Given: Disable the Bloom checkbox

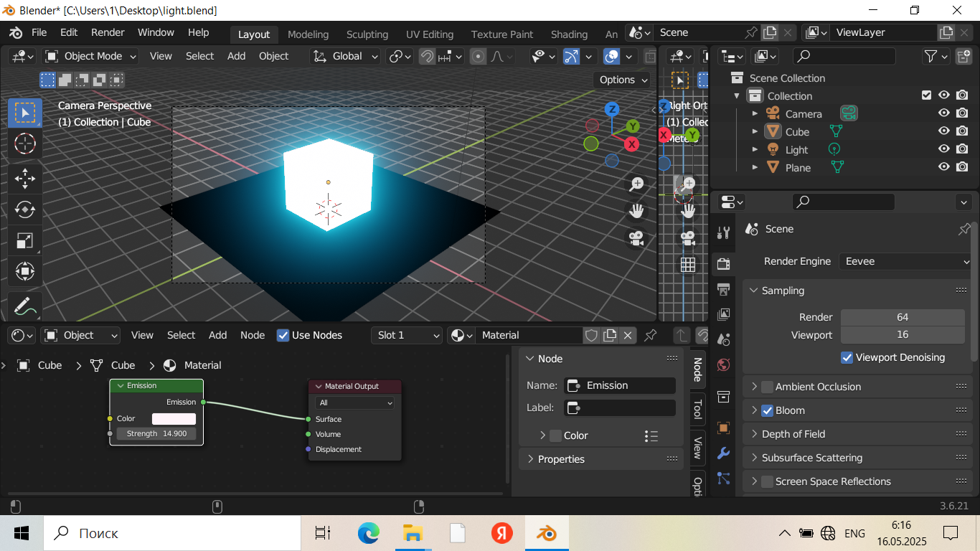Looking at the screenshot, I should 767,410.
